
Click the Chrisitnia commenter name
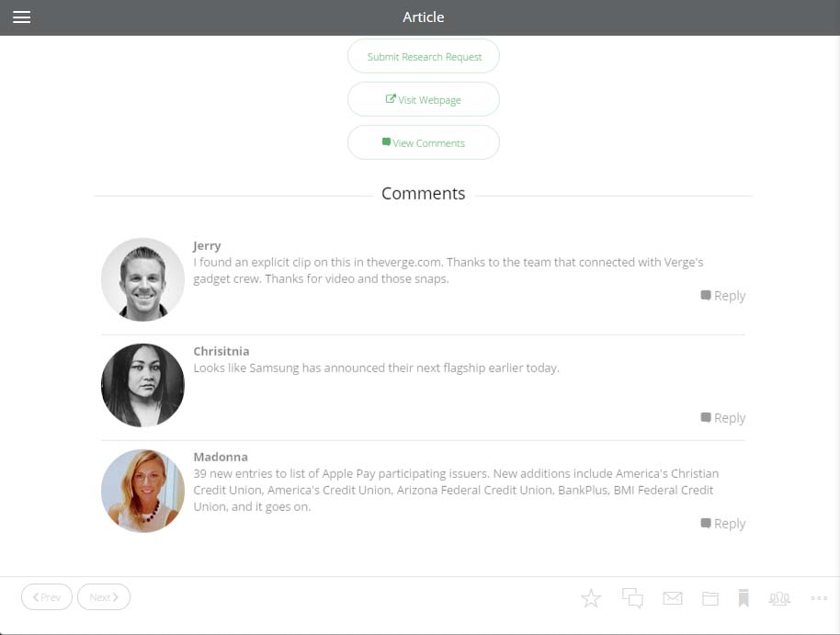click(221, 351)
